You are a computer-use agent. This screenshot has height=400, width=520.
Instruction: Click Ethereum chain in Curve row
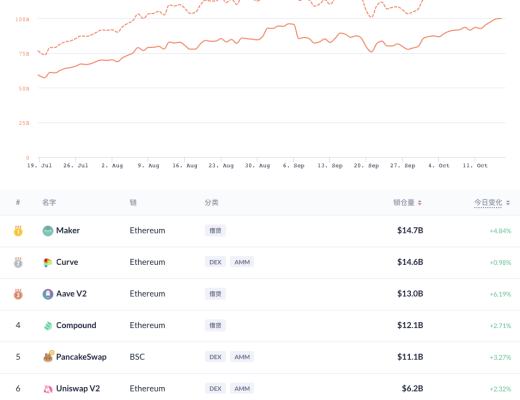coord(147,262)
